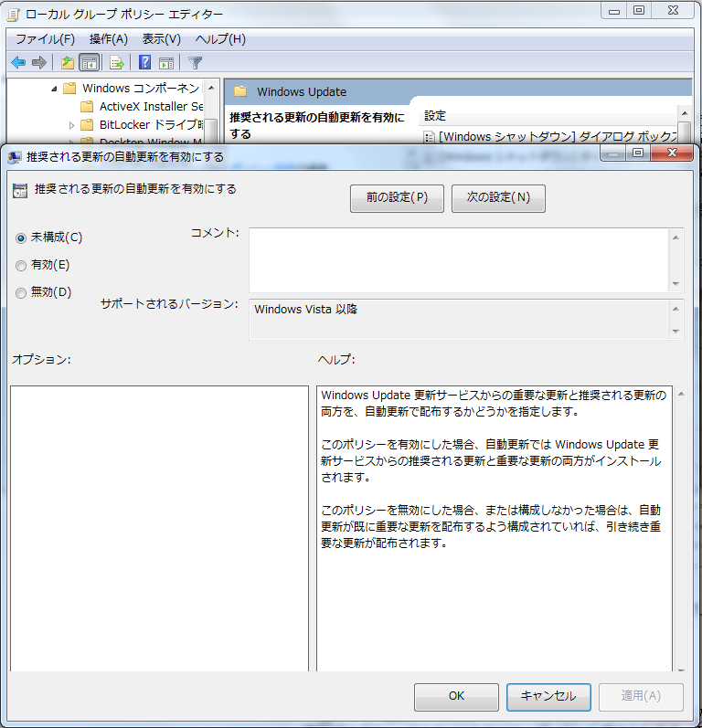The width and height of the screenshot is (702, 728).
Task: Confirm with the OK button
Action: 456,696
